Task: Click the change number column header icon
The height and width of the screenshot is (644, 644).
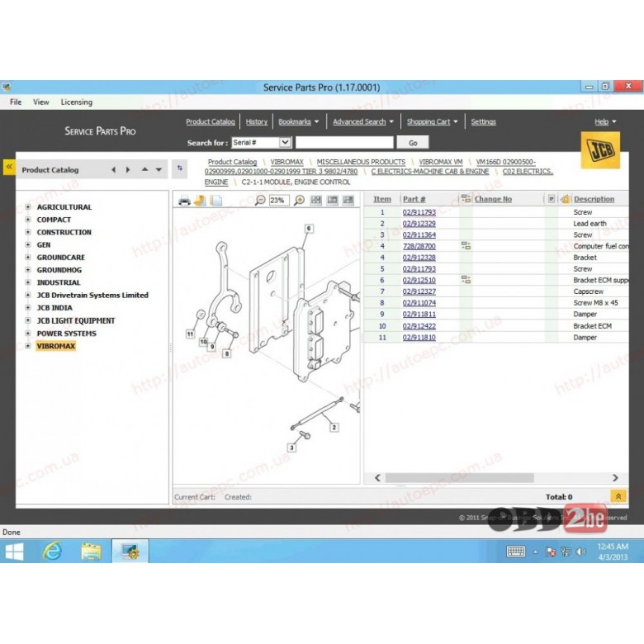Action: 466,199
